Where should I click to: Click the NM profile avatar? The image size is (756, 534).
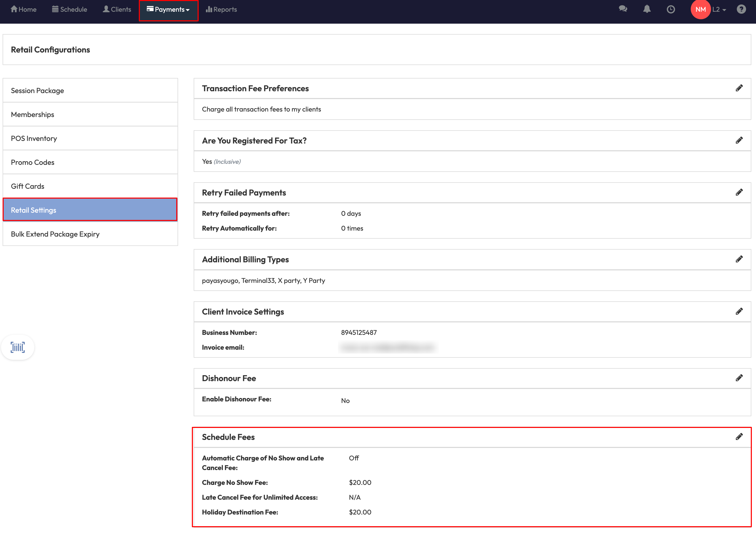[x=700, y=10]
